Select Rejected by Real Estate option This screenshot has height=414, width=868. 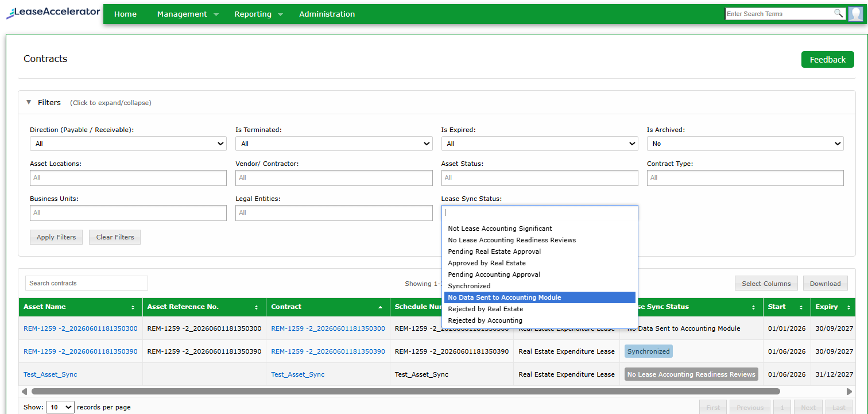[x=540, y=309]
